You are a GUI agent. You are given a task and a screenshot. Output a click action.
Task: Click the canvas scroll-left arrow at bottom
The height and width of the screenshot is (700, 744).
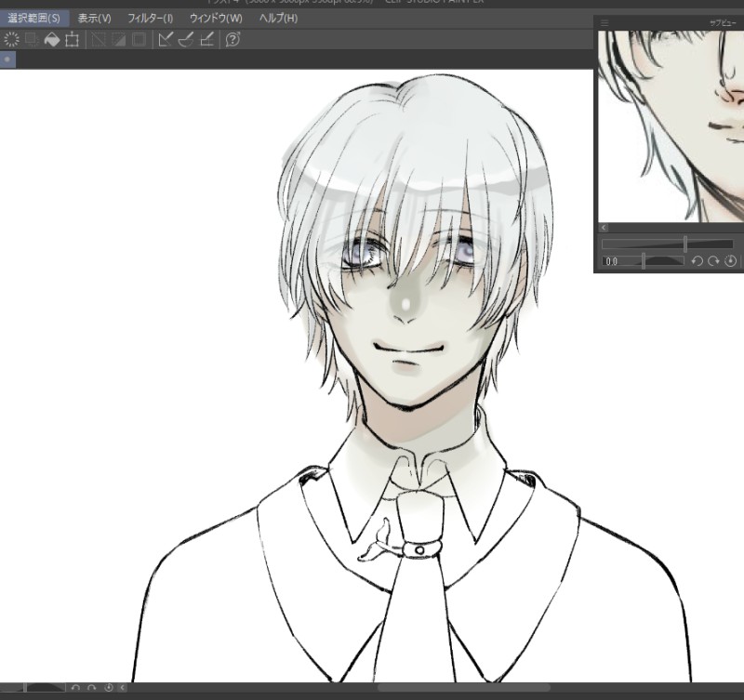pos(123,688)
